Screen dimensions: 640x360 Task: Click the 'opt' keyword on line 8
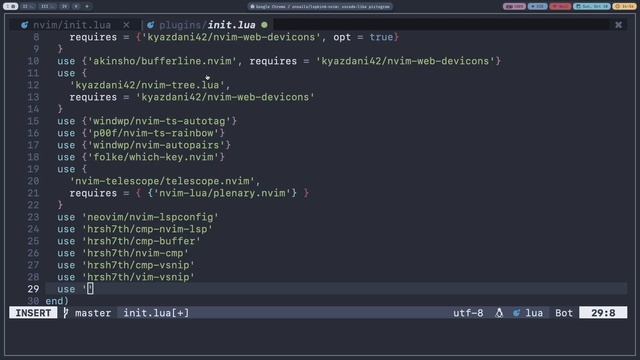pos(342,37)
